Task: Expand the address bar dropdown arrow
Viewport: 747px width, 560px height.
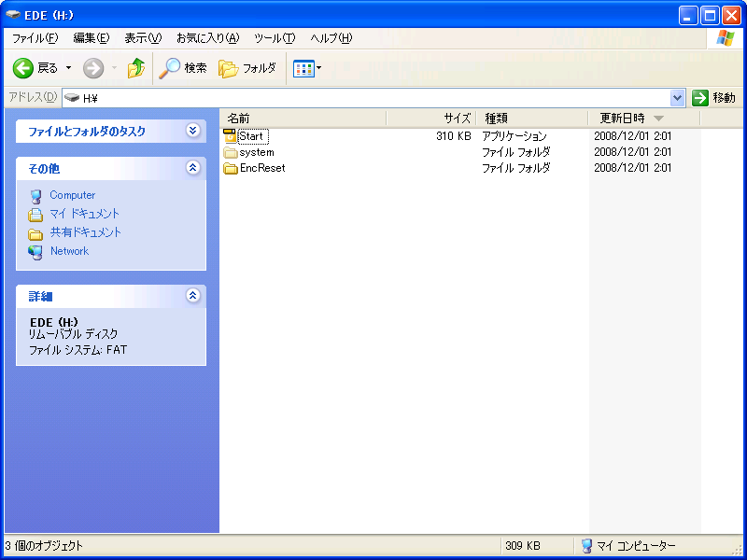Action: coord(678,98)
